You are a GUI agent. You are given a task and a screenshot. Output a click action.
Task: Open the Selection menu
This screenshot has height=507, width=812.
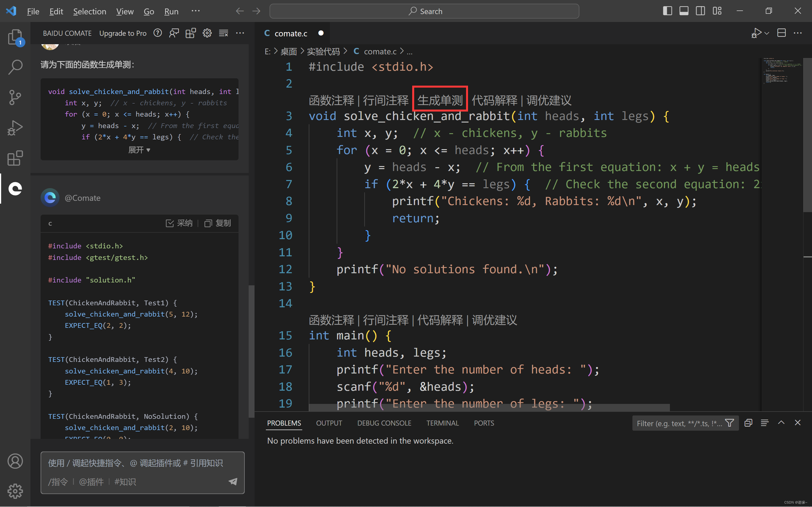click(90, 11)
